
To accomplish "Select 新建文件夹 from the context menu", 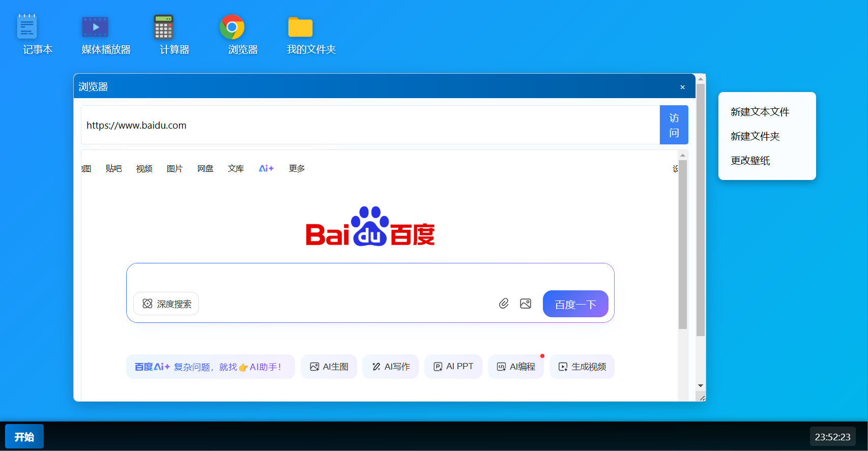I will point(755,136).
